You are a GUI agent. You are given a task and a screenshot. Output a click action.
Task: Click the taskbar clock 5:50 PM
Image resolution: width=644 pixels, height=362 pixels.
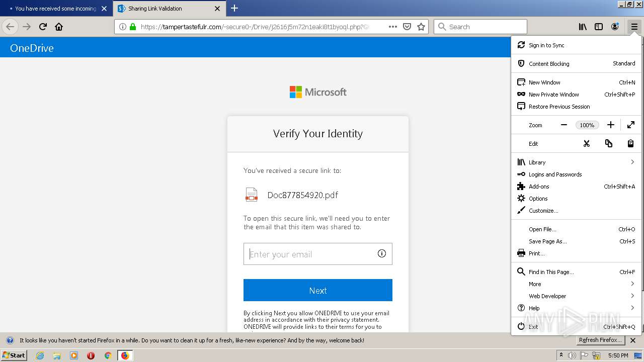(x=618, y=355)
